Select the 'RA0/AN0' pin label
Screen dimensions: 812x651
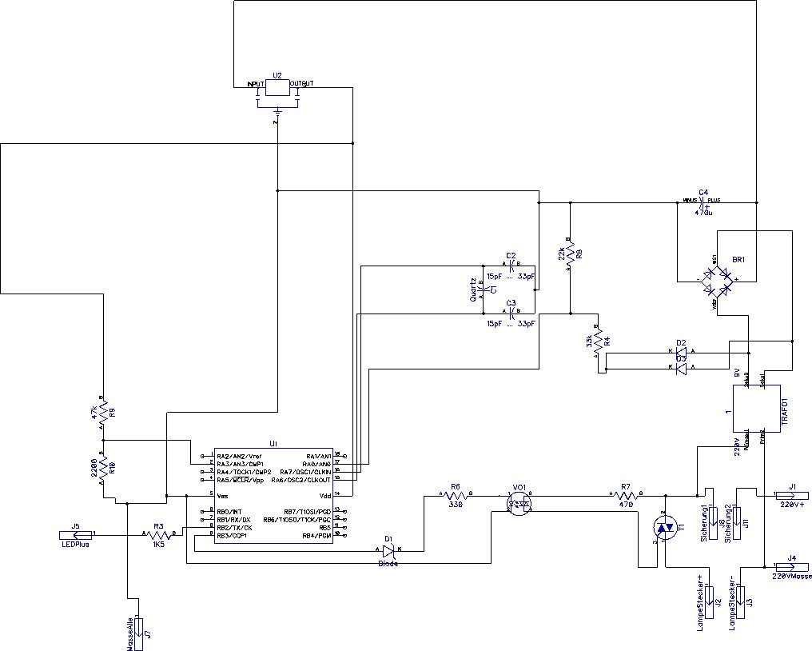[316, 464]
